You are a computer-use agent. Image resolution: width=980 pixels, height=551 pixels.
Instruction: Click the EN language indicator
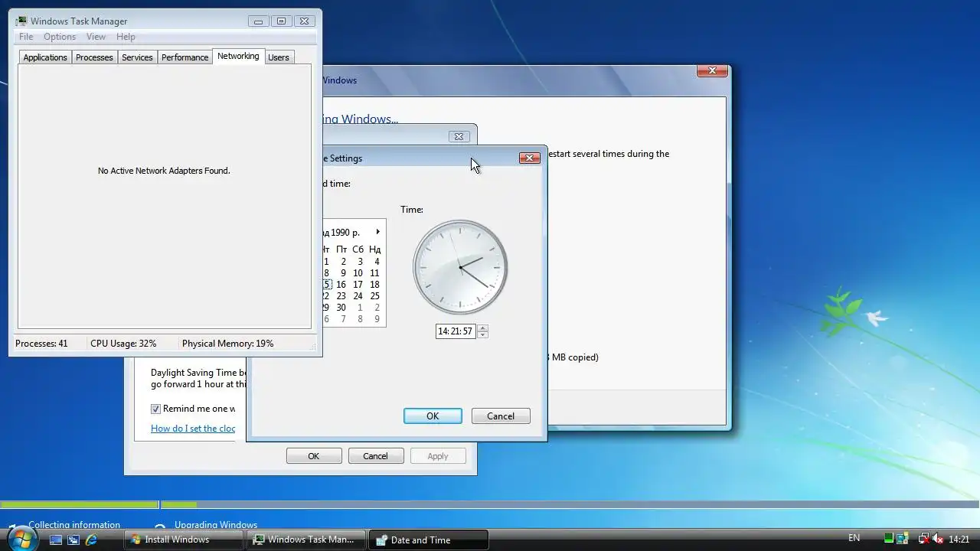pos(854,539)
